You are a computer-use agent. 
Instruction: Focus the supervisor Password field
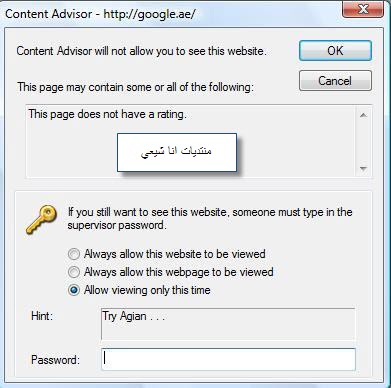228,359
